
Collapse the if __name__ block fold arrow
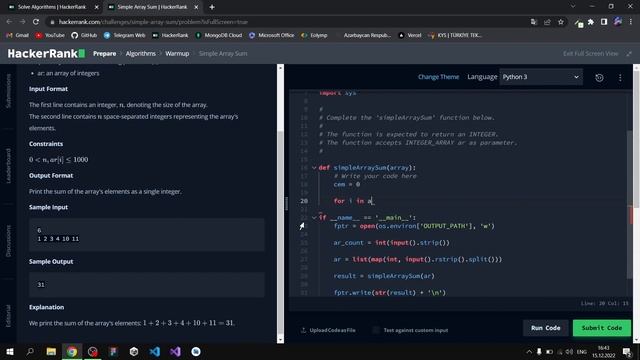[314, 218]
